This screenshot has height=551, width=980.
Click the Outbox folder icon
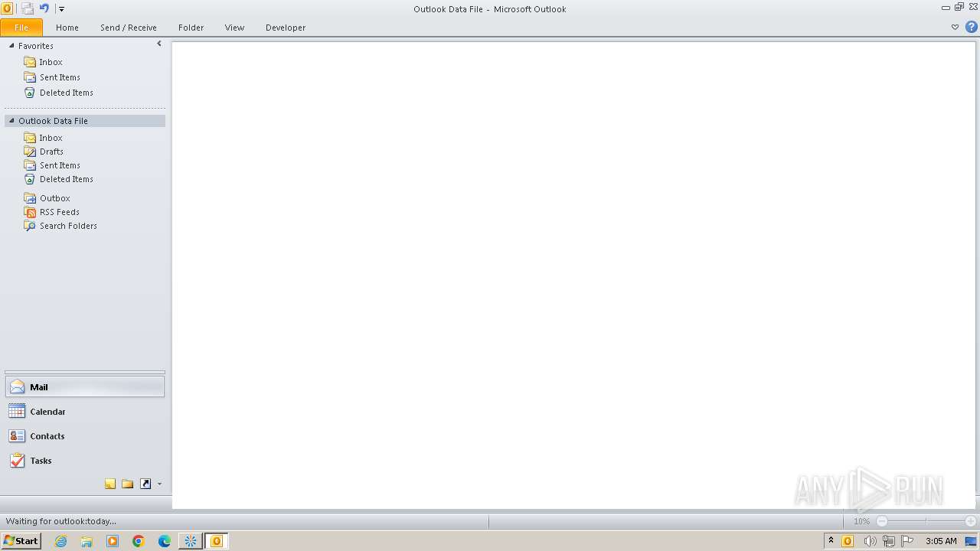point(30,198)
